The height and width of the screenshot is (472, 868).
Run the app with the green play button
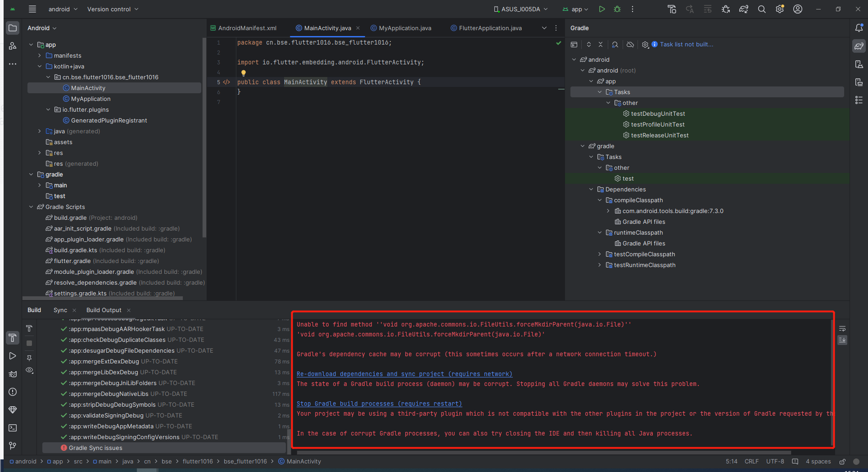602,9
